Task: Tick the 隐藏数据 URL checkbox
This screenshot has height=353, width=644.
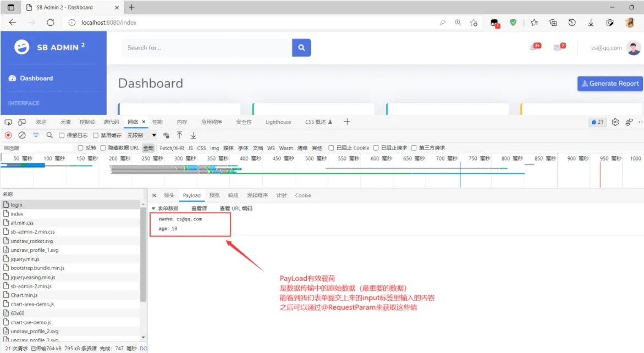Action: click(x=103, y=148)
